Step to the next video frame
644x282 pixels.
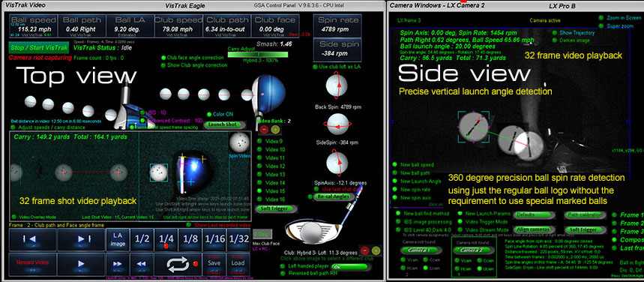(81, 239)
